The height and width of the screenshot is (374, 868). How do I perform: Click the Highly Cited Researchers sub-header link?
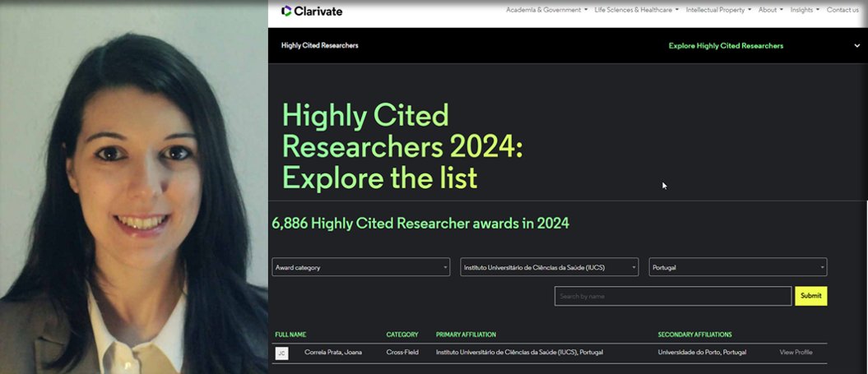point(319,45)
